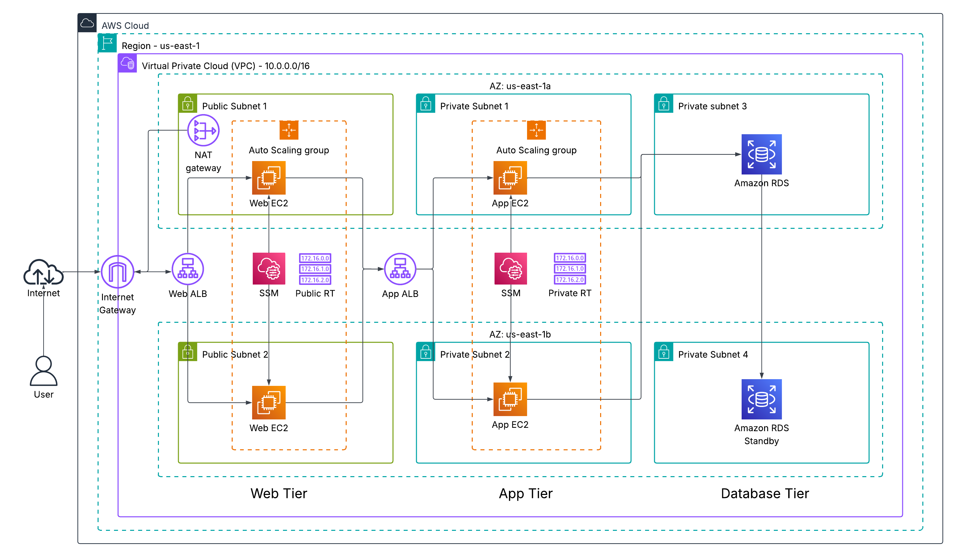This screenshot has height=557, width=980.
Task: Select the Amazon RDS icon in Private subnet 3
Action: click(761, 154)
